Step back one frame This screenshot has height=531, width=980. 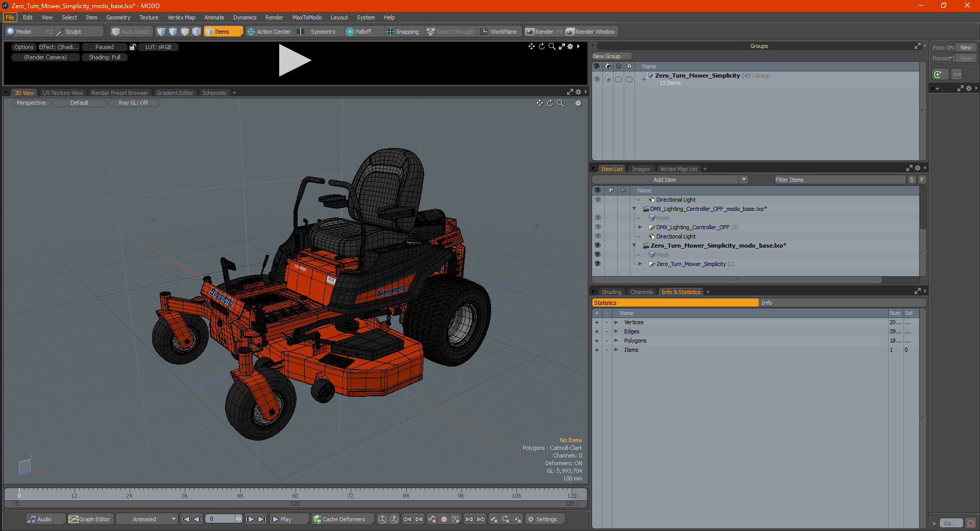coord(198,519)
